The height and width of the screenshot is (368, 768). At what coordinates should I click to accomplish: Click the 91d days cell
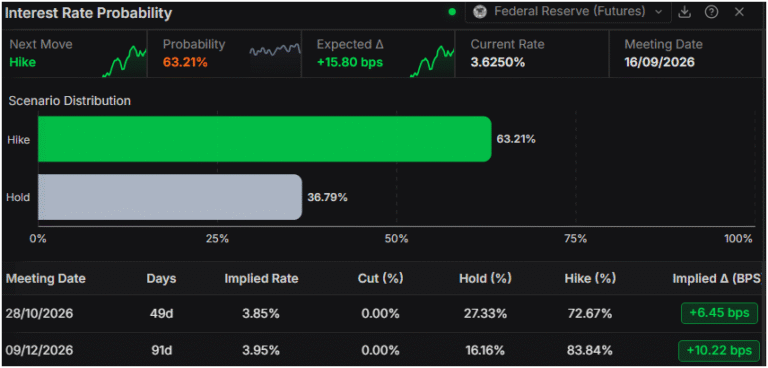tap(161, 350)
